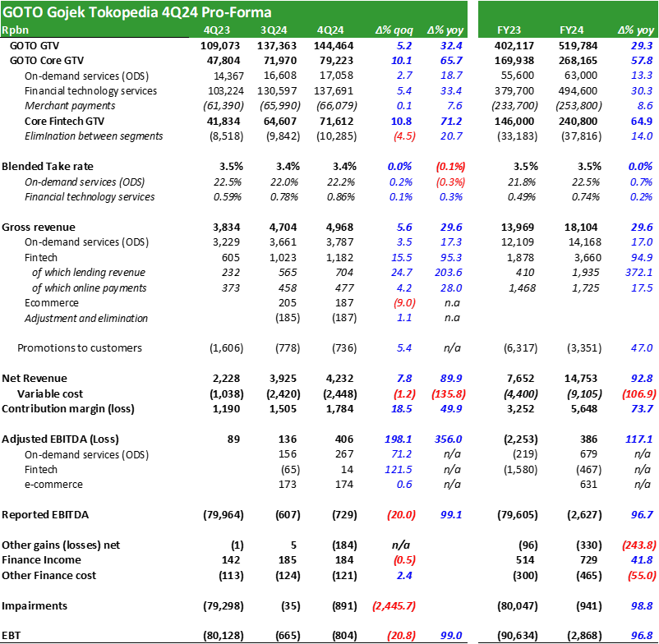659x644 pixels.
Task: Click the GOTO Gojek Tokopedia 4Q24 Pro-Forma title
Action: [x=137, y=12]
